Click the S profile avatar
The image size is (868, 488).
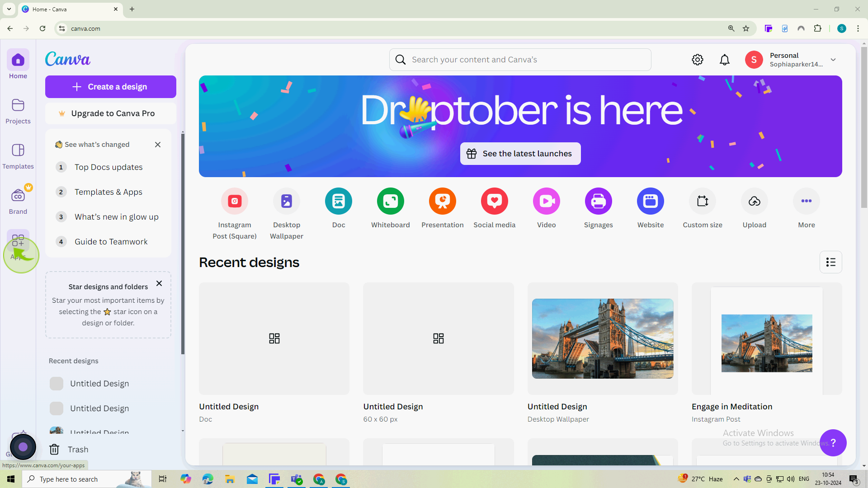pyautogui.click(x=754, y=60)
